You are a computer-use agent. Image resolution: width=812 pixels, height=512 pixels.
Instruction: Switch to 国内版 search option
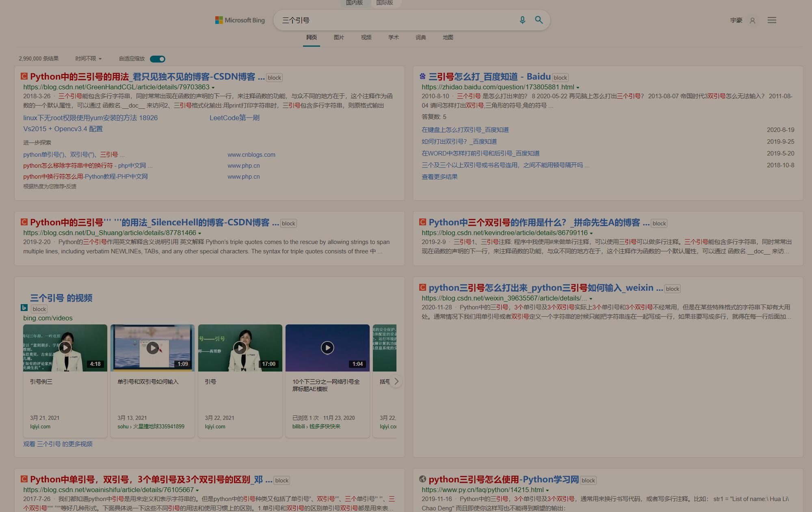(x=354, y=3)
